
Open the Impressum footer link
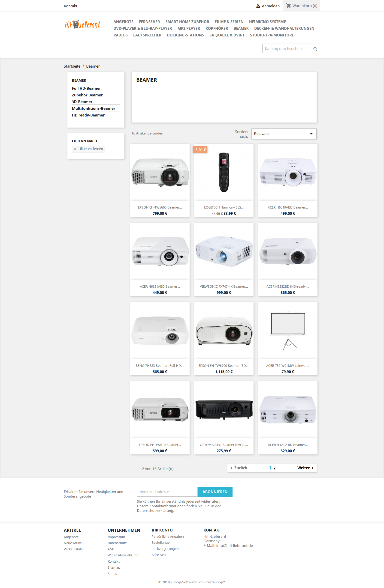coord(116,537)
